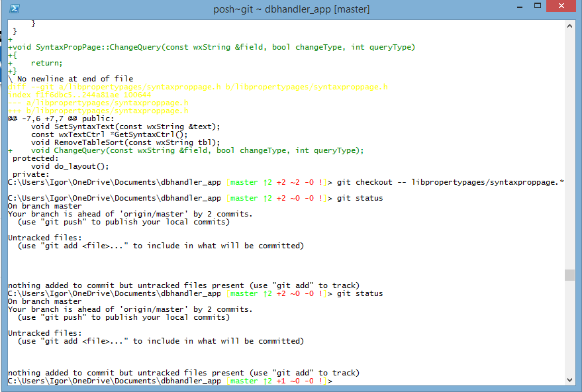Maximize the posh~git window
The width and height of the screenshot is (582, 392).
[x=537, y=6]
